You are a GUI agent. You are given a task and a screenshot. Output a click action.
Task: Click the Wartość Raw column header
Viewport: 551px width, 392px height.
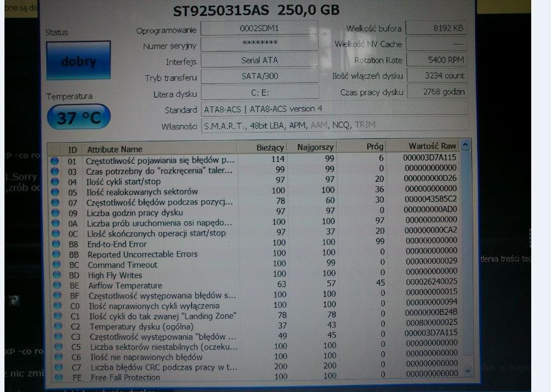point(423,145)
